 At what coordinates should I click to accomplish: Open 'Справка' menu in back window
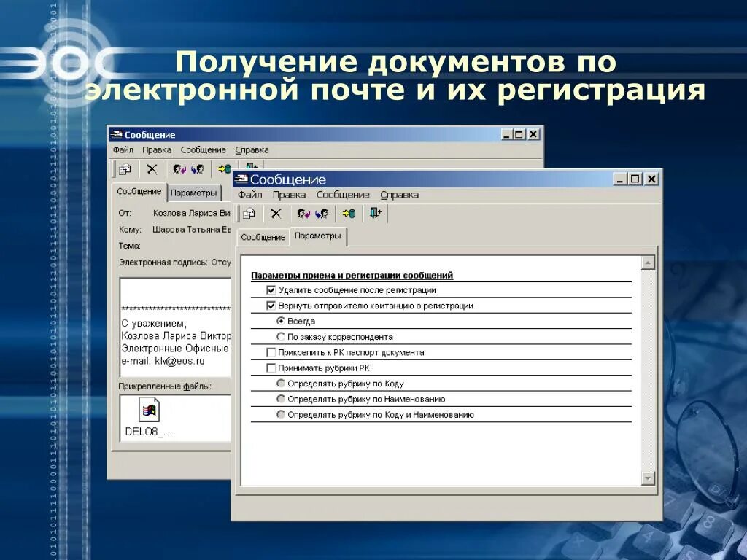(x=252, y=150)
